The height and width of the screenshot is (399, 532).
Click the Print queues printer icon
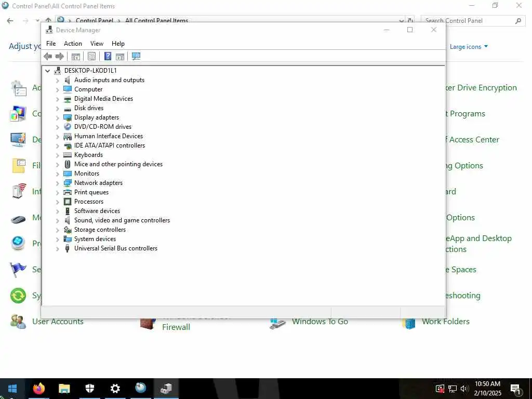click(68, 192)
